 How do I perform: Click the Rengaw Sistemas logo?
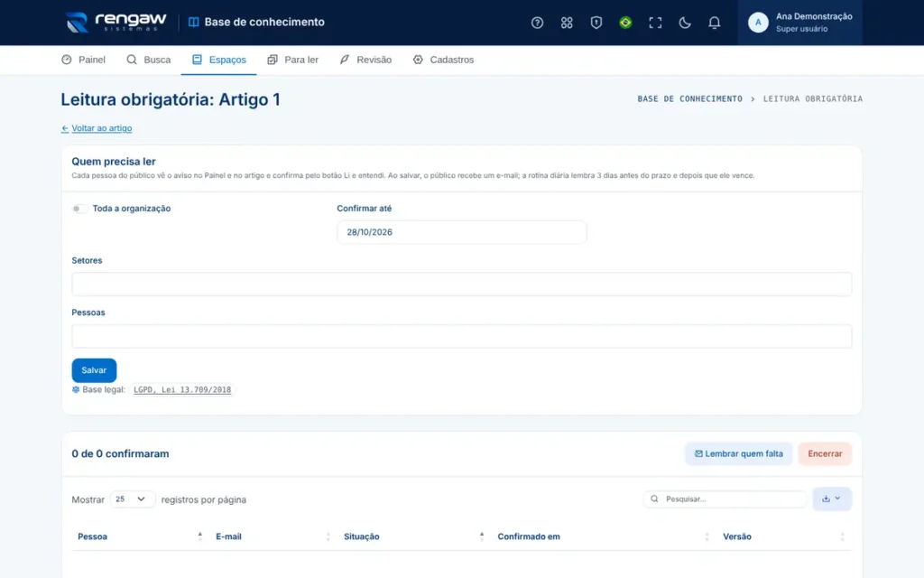point(116,23)
